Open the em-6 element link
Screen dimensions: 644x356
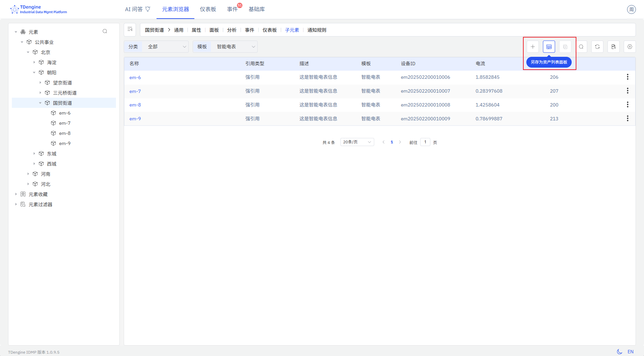(x=135, y=77)
